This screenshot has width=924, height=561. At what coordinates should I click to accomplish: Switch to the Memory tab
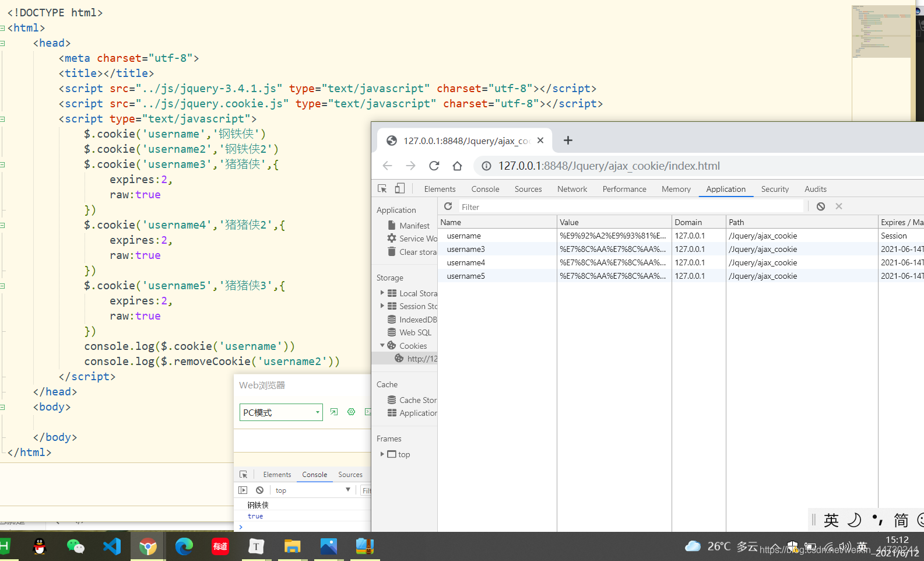click(676, 189)
